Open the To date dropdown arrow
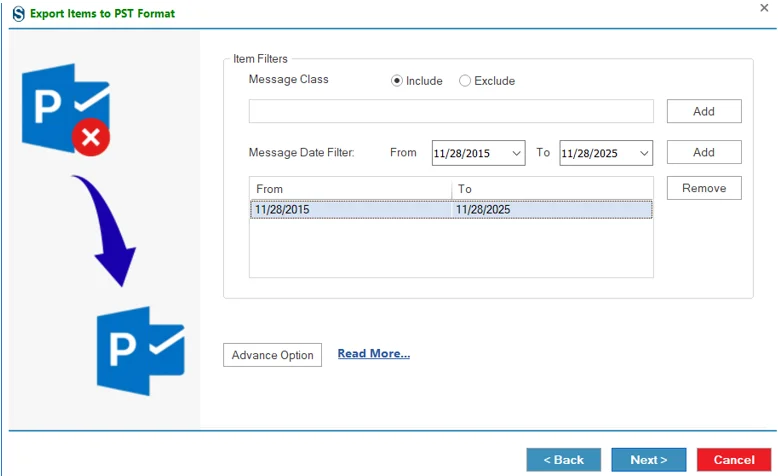778x476 pixels. coord(644,153)
